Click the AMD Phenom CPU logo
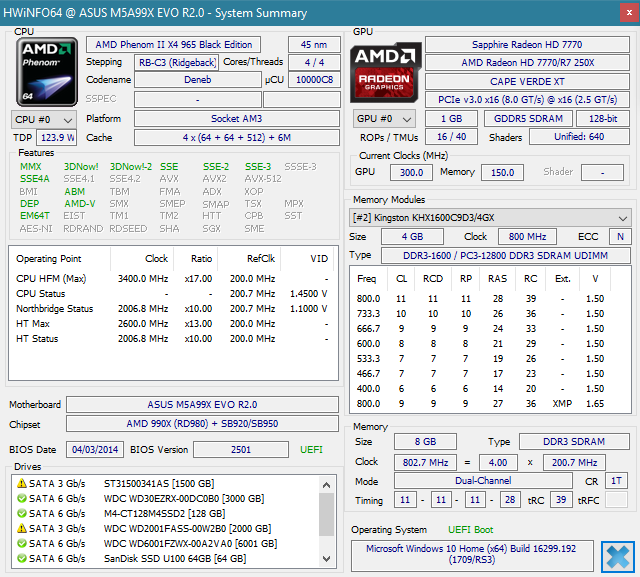 coord(47,72)
